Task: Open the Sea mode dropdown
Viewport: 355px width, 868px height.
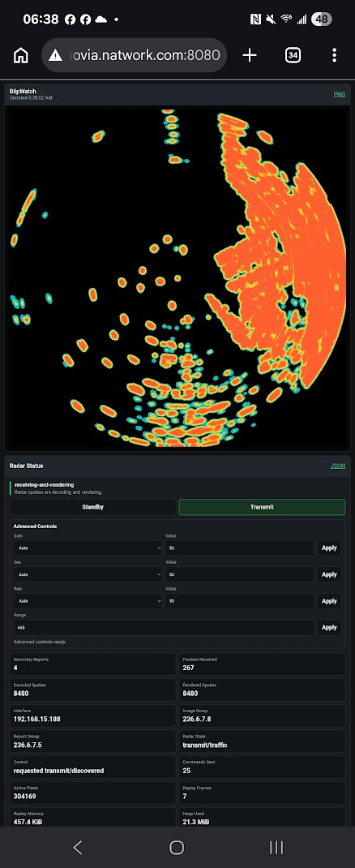Action: (88, 574)
